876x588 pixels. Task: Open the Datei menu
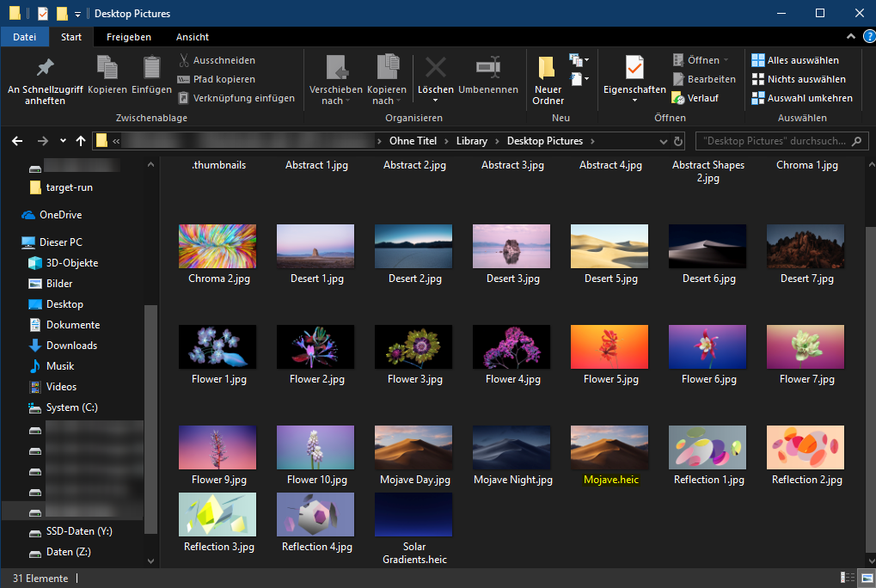pos(24,37)
